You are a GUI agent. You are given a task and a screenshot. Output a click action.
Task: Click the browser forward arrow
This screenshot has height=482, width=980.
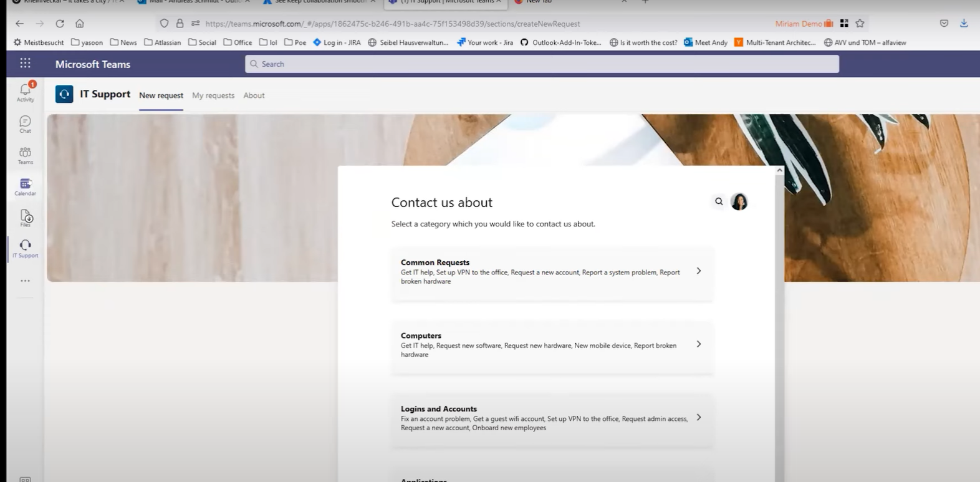40,24
